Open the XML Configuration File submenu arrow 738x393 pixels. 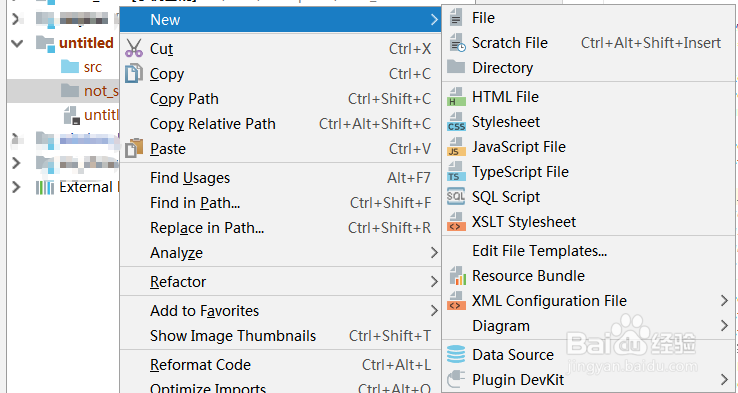(x=724, y=301)
